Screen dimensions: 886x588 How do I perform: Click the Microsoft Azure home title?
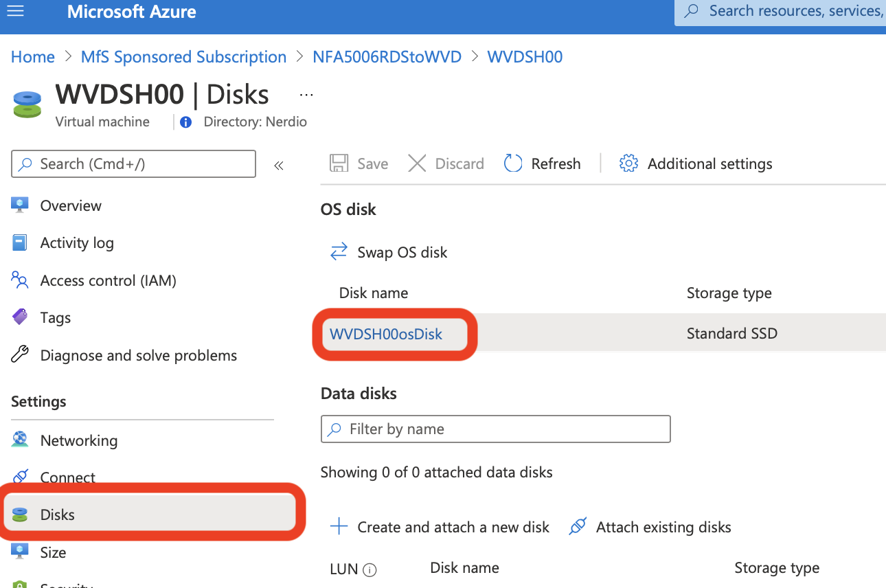131,12
